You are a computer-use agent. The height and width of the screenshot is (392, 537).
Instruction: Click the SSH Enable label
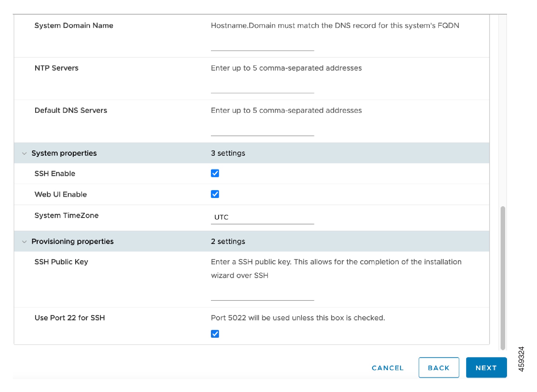55,173
